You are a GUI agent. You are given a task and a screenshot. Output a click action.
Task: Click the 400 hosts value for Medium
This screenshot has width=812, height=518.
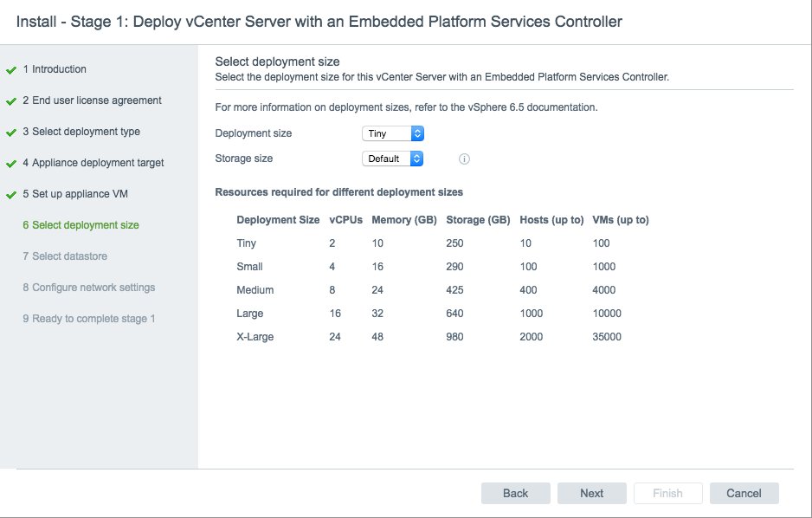click(528, 290)
